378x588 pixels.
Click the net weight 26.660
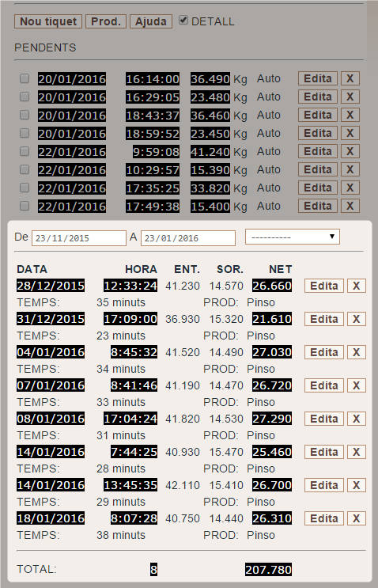[x=272, y=286]
